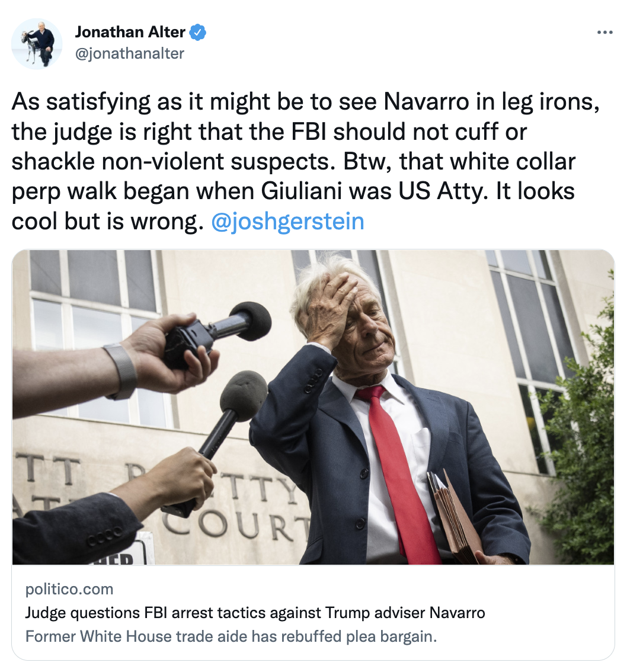Viewport: 627px width, 672px height.
Task: Click the Former White House trade aide subtitle
Action: click(x=231, y=636)
